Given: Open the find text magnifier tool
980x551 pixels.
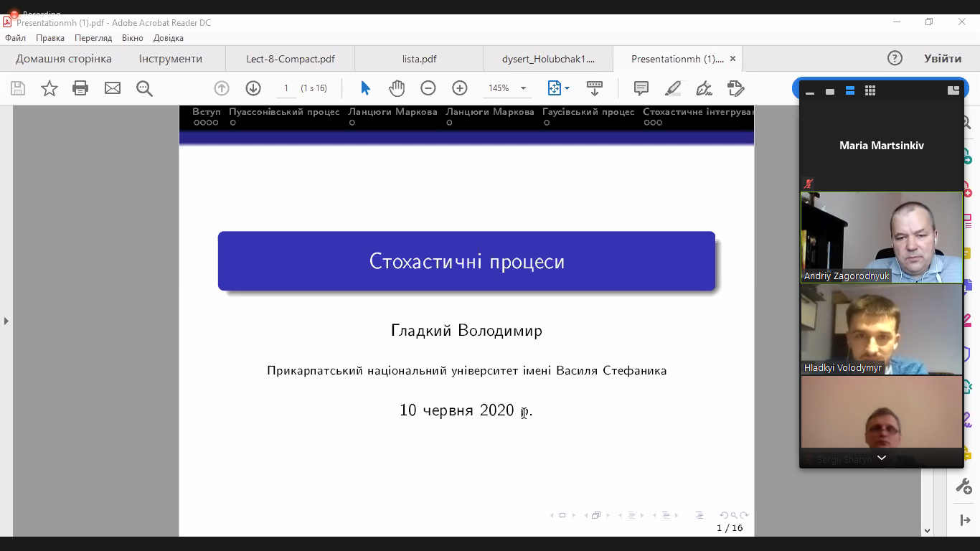Looking at the screenshot, I should coord(144,88).
